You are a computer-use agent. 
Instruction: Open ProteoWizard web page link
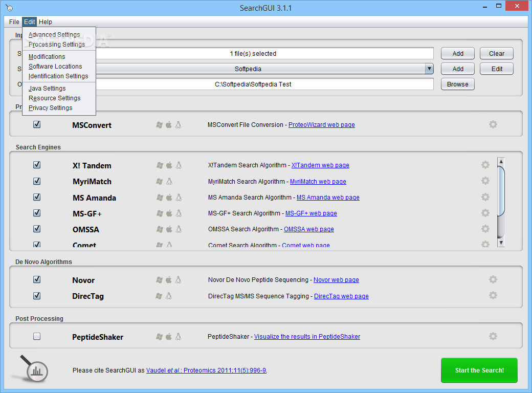322,125
